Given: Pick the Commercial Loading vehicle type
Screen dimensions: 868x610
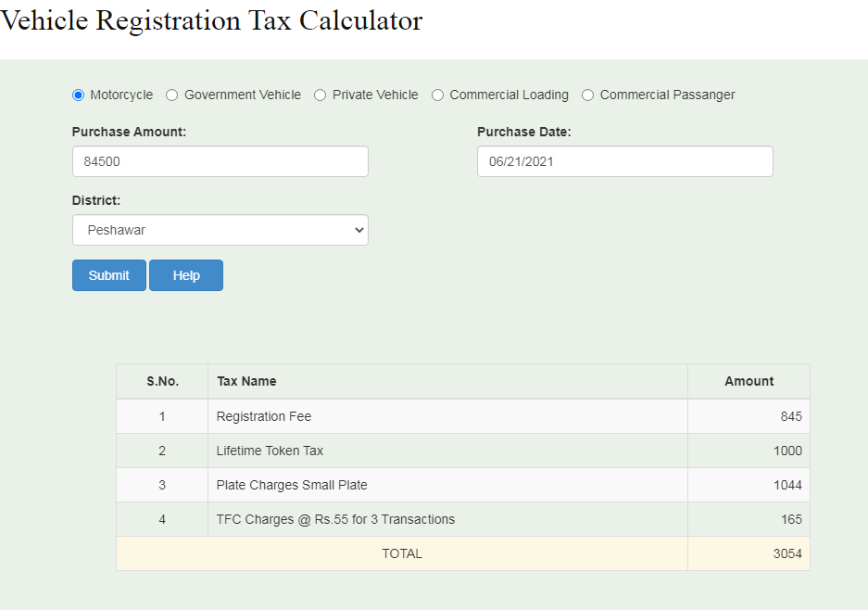Looking at the screenshot, I should (x=438, y=95).
